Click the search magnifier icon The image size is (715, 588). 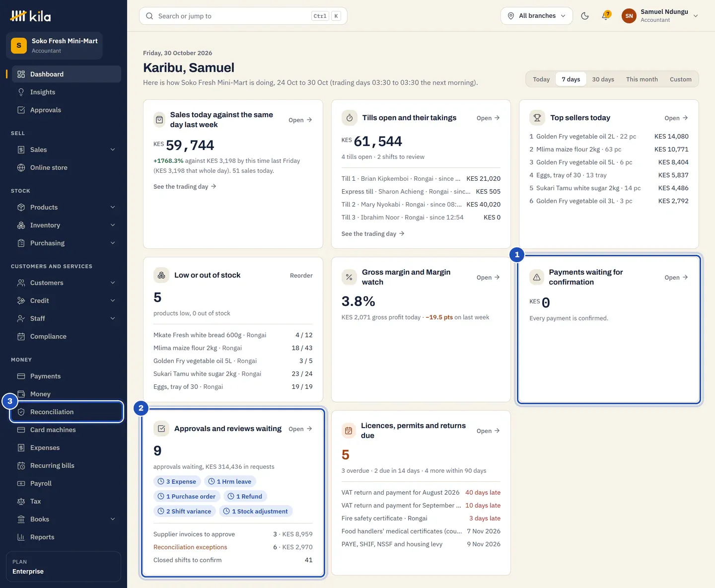click(x=149, y=16)
